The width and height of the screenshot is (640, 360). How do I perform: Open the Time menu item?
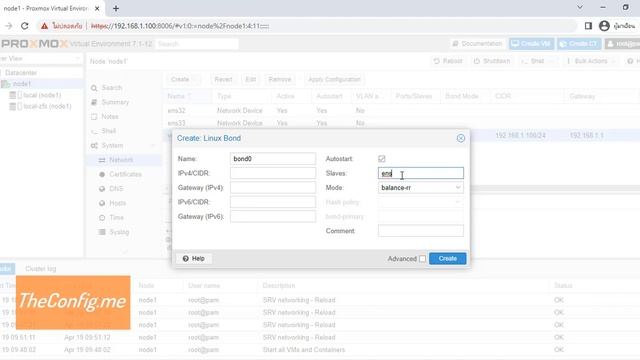pos(116,218)
